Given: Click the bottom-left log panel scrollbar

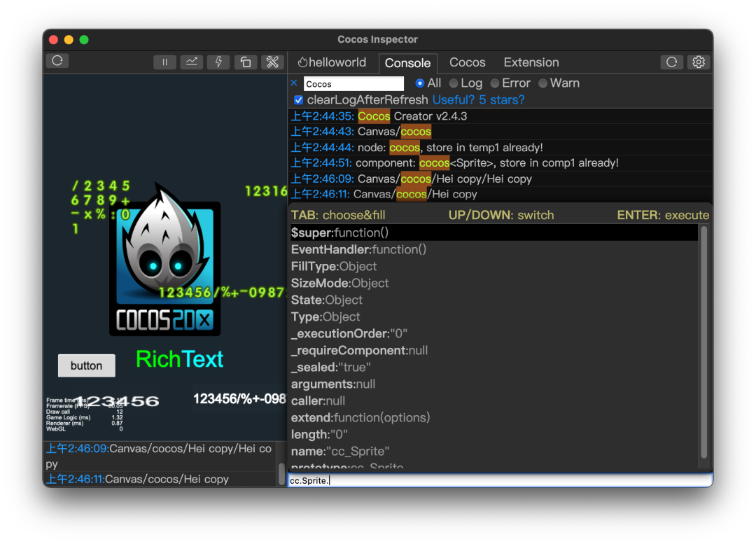Looking at the screenshot, I should point(281,473).
